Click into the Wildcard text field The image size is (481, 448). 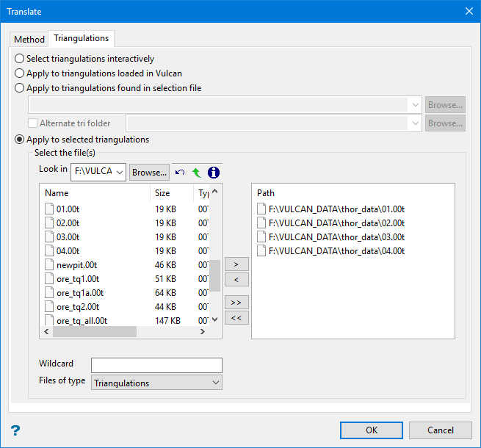(x=156, y=365)
